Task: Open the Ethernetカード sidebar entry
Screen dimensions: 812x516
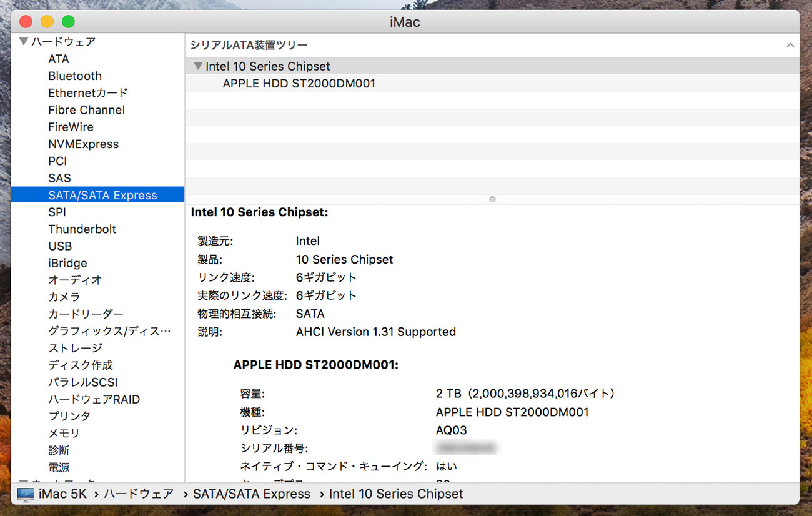Action: (x=88, y=92)
